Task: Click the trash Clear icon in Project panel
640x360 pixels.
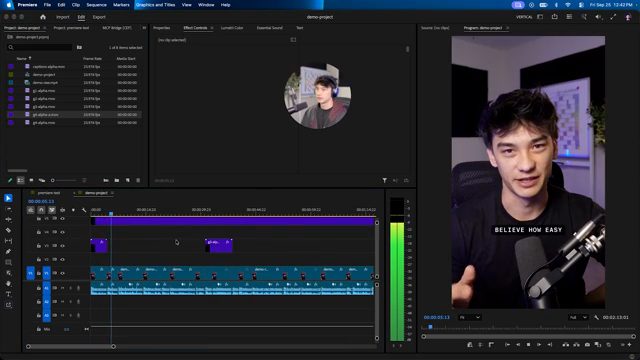Action: (138, 180)
